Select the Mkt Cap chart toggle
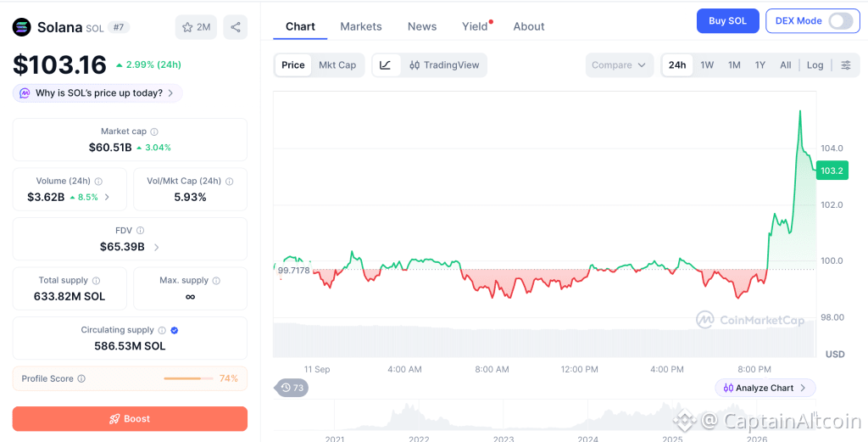Viewport: 868px width, 442px height. tap(337, 64)
